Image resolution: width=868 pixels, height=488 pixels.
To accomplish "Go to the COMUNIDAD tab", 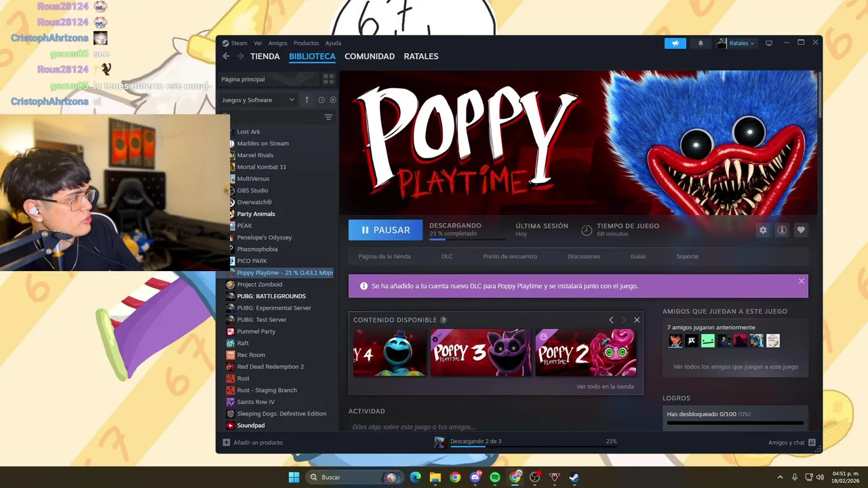I will pyautogui.click(x=370, y=56).
